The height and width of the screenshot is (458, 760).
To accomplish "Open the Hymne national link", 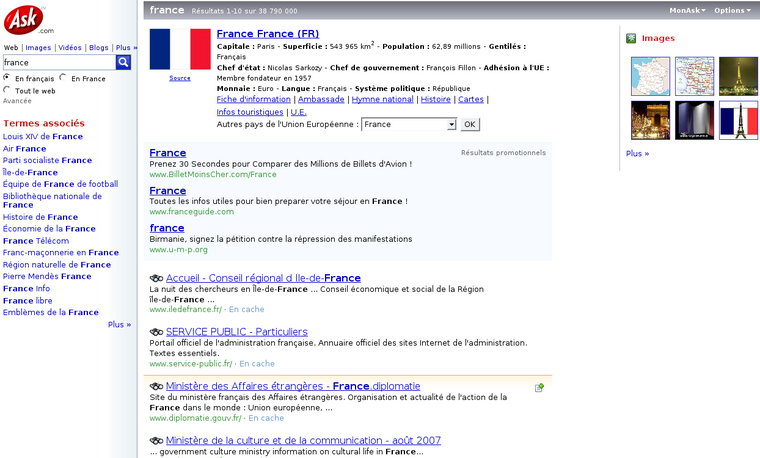I will (x=382, y=99).
